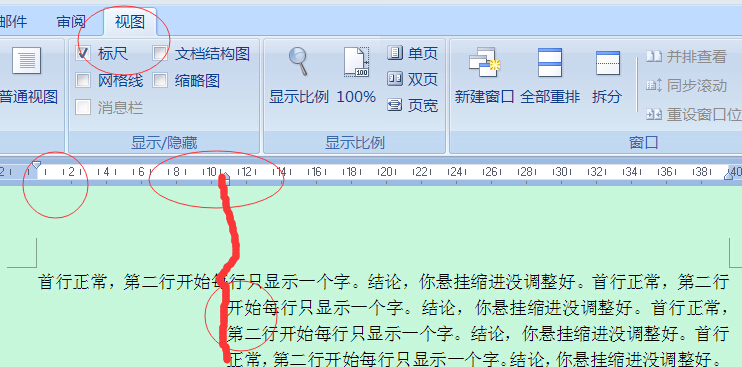
Task: Click the disabled 消息栏 checkbox
Action: 83,107
